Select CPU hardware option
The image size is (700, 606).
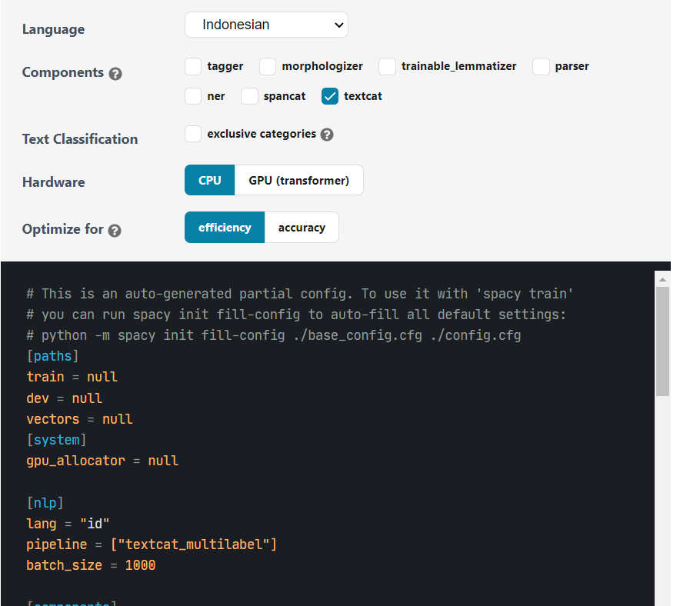point(209,180)
